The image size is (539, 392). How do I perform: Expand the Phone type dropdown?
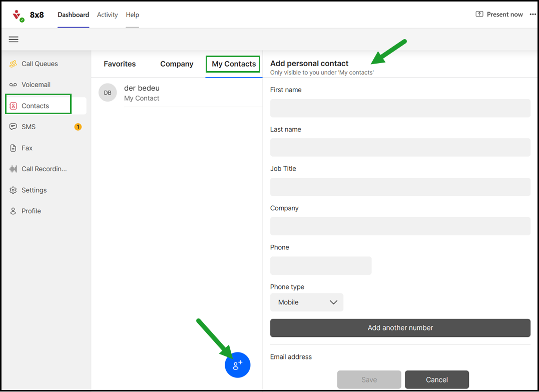(307, 302)
